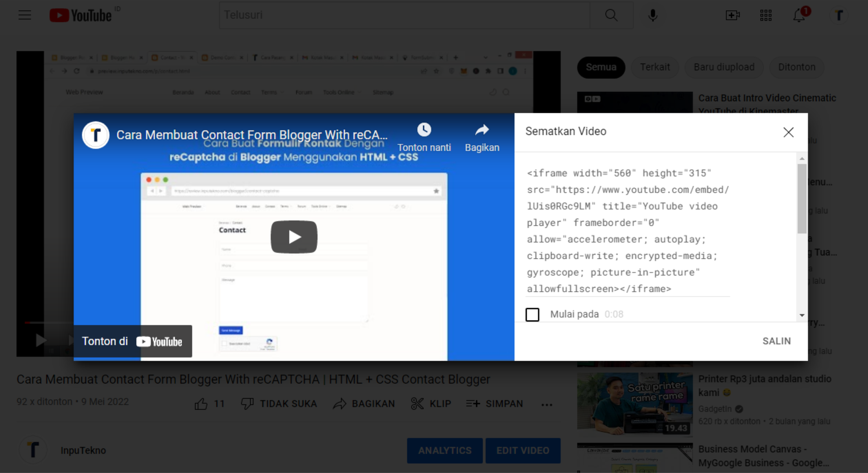Enable the Mulai pada checkbox
Viewport: 868px width, 473px height.
(x=532, y=314)
